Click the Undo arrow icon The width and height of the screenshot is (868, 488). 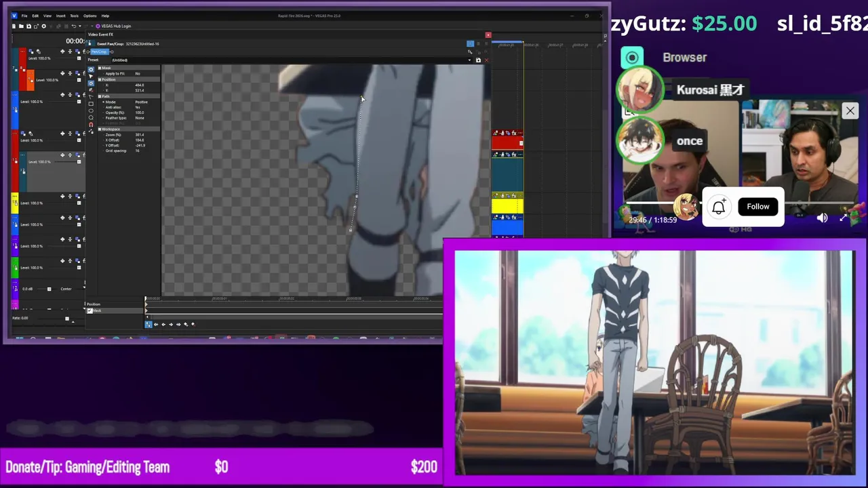(74, 26)
